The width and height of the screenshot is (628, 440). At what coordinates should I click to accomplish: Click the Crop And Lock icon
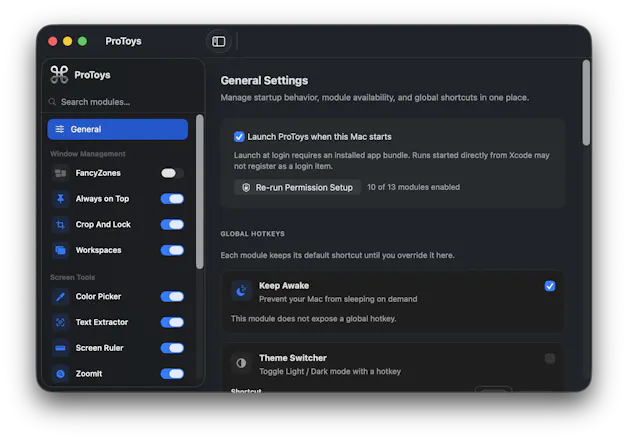click(x=60, y=225)
